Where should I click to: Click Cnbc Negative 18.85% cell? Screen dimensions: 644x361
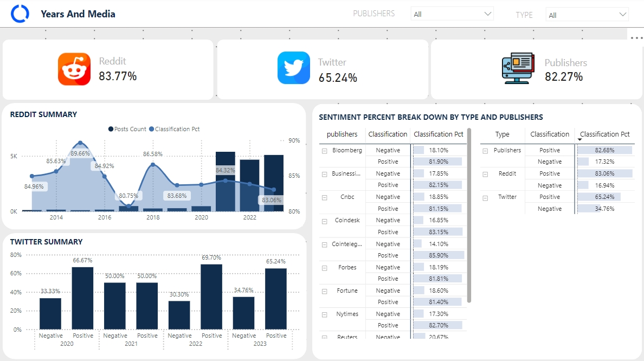pos(438,197)
